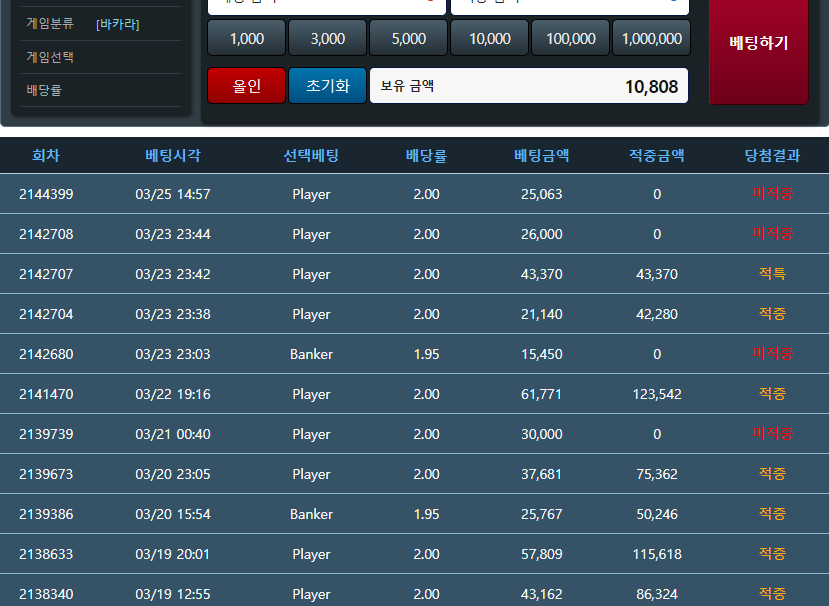829x606 pixels.
Task: Click the 회차 column header
Action: tap(46, 155)
